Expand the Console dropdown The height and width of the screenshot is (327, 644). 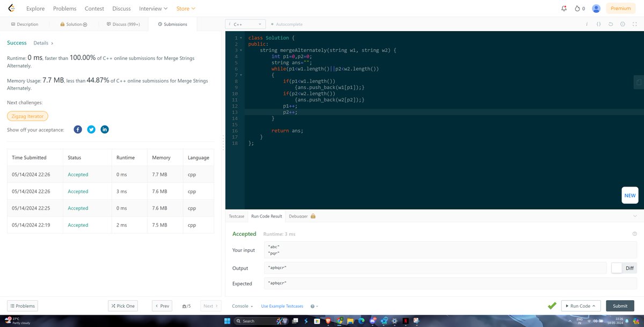click(x=242, y=306)
